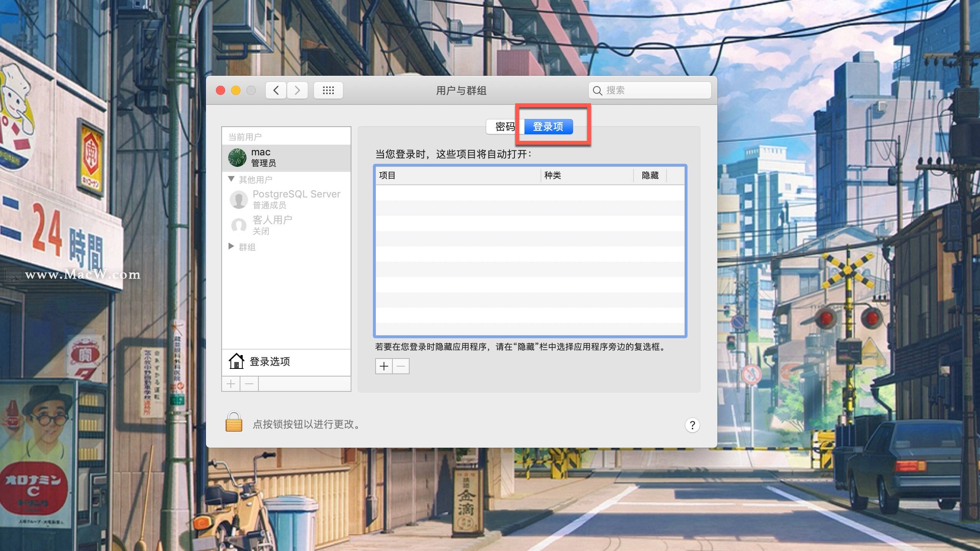The image size is (980, 551).
Task: Add a user with sidebar plus button
Action: click(231, 384)
